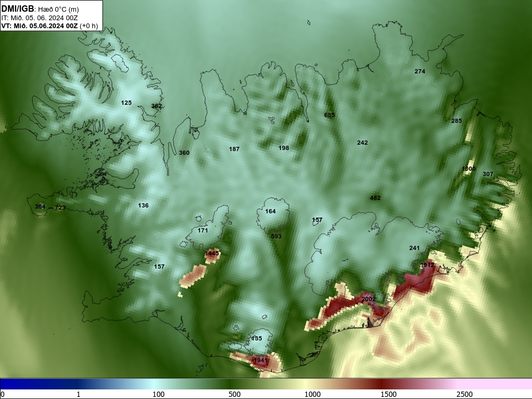Click the 1445 value on the red patch
Viewport: 532px width, 399px height.
(212, 253)
